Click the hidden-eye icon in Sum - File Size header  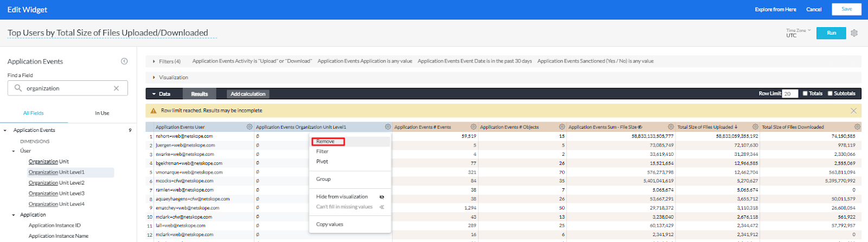(x=640, y=127)
